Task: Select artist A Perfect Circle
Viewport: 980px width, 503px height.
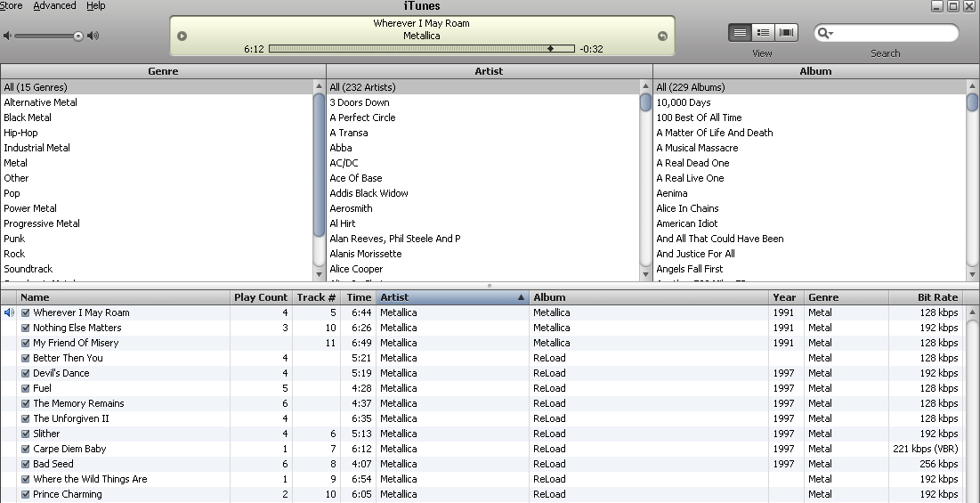Action: tap(483, 118)
